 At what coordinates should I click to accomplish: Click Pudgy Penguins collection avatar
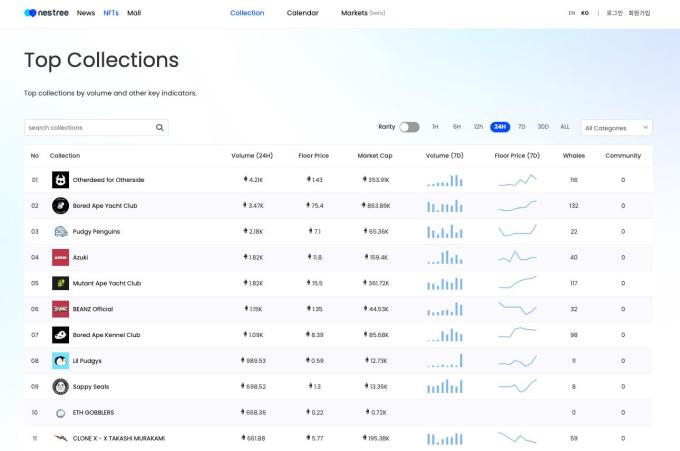click(60, 232)
